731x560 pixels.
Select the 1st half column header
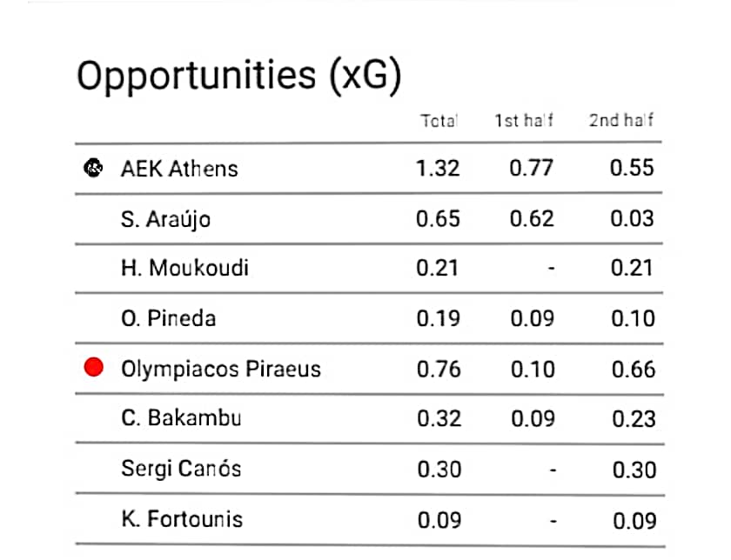[x=524, y=121]
